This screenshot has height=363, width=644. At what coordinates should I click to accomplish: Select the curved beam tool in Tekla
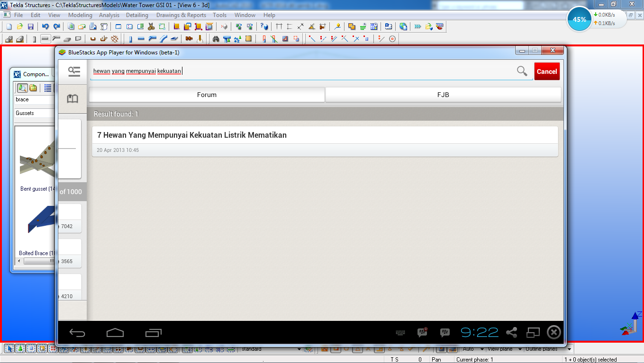pos(163,39)
